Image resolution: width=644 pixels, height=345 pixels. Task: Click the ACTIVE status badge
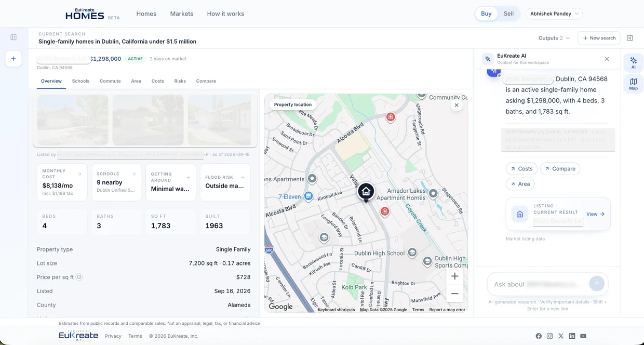[x=136, y=59]
